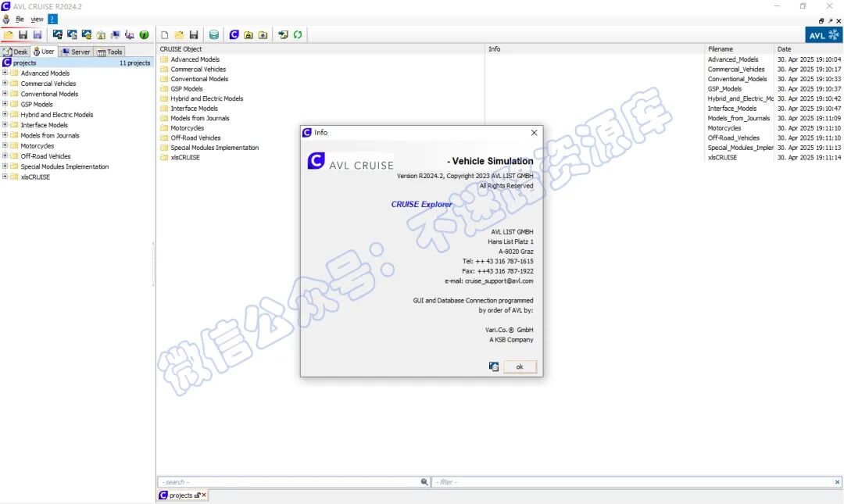Expand Hybrid and Electric Models tree node
Viewport: 844px width, 504px height.
click(x=5, y=114)
